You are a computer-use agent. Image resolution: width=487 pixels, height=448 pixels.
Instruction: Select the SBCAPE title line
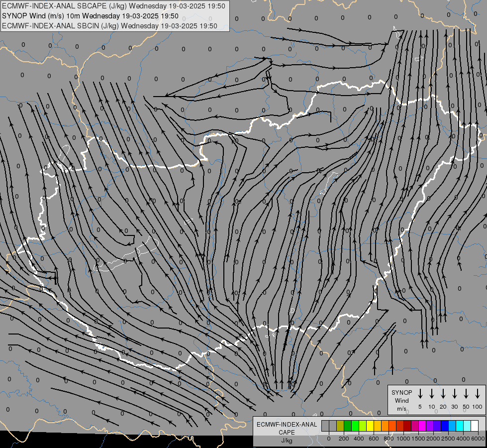tap(113, 6)
